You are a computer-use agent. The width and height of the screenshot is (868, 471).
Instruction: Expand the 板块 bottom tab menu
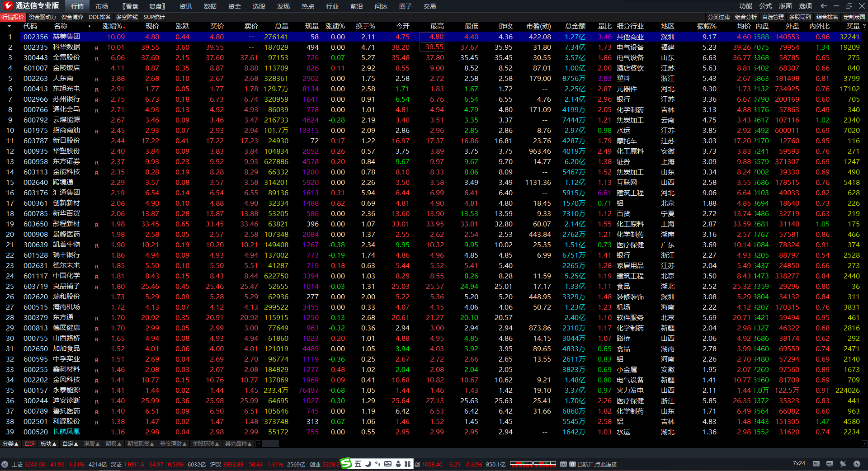click(x=48, y=444)
